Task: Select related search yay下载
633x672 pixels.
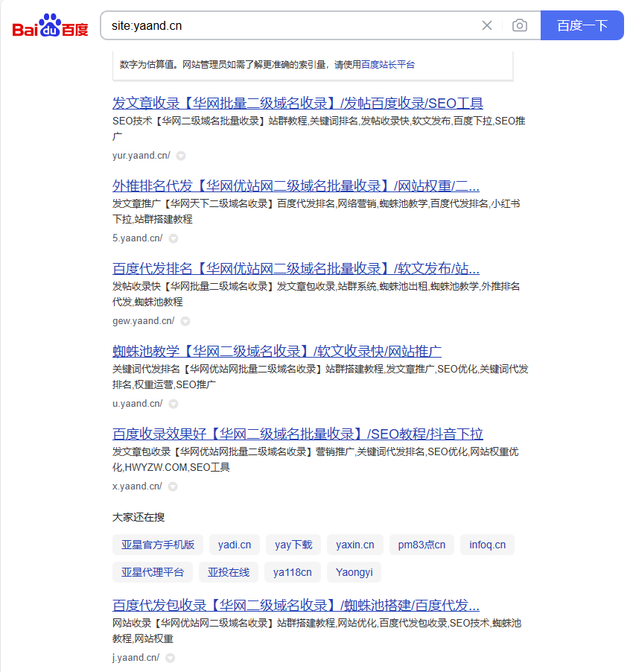Action: coord(293,545)
